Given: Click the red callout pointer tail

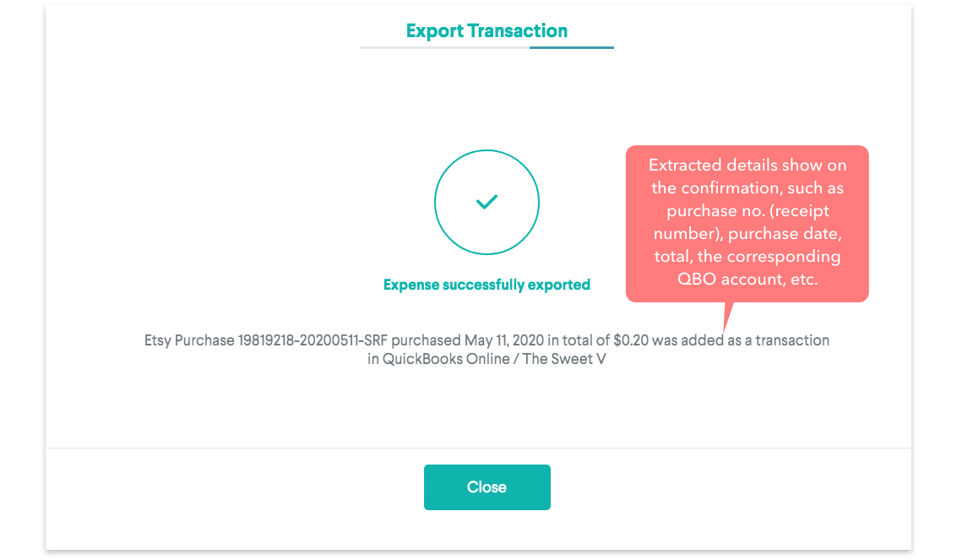Looking at the screenshot, I should (726, 316).
